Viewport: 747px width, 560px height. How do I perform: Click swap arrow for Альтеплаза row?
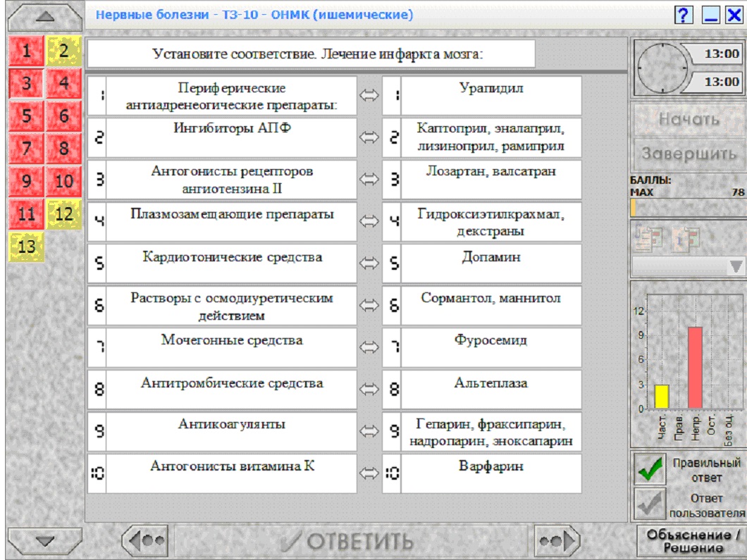coord(369,389)
